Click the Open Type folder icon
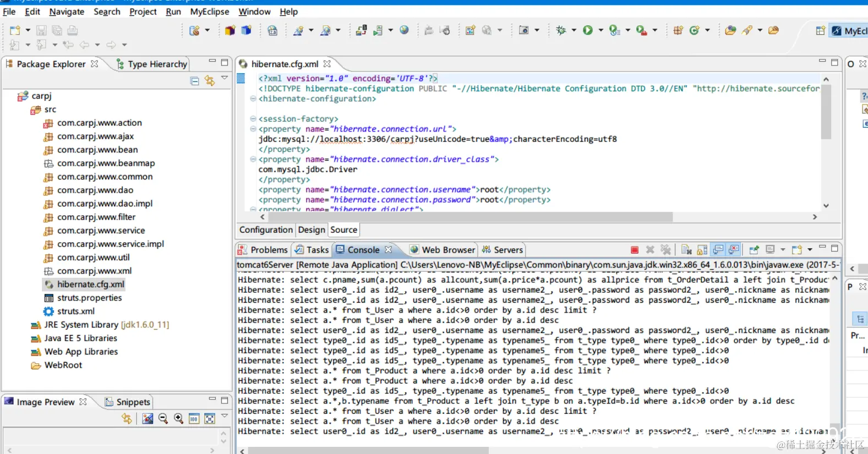 [730, 30]
